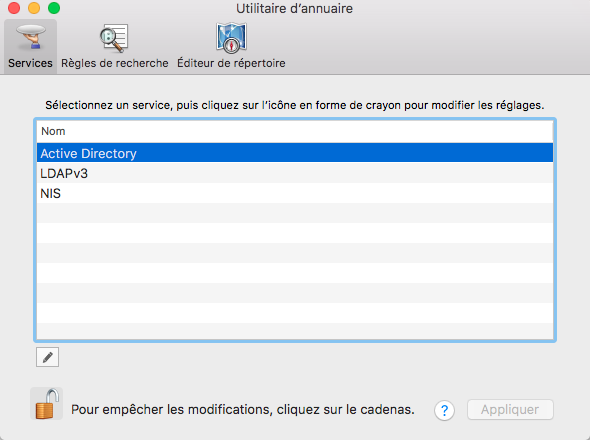Click the Utilitaire d'annuaire window title
The image size is (590, 440).
coord(295,8)
